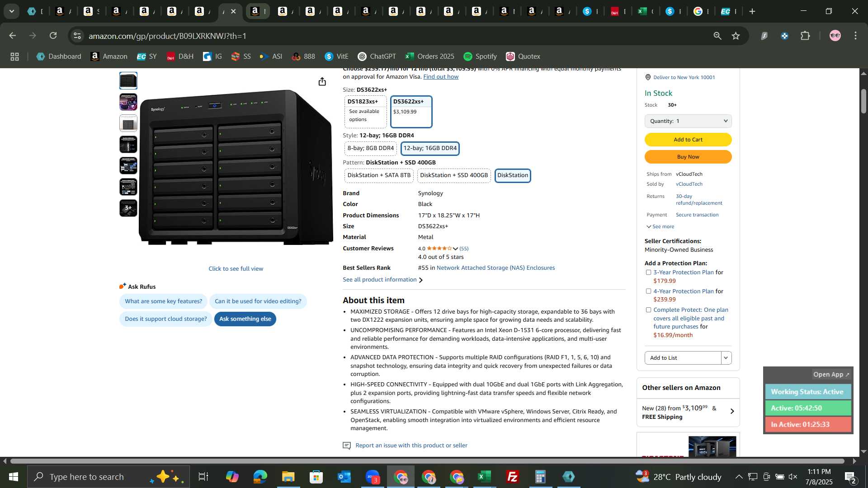Viewport: 868px width, 488px height.
Task: Go back using the browser back arrow
Action: (13, 36)
